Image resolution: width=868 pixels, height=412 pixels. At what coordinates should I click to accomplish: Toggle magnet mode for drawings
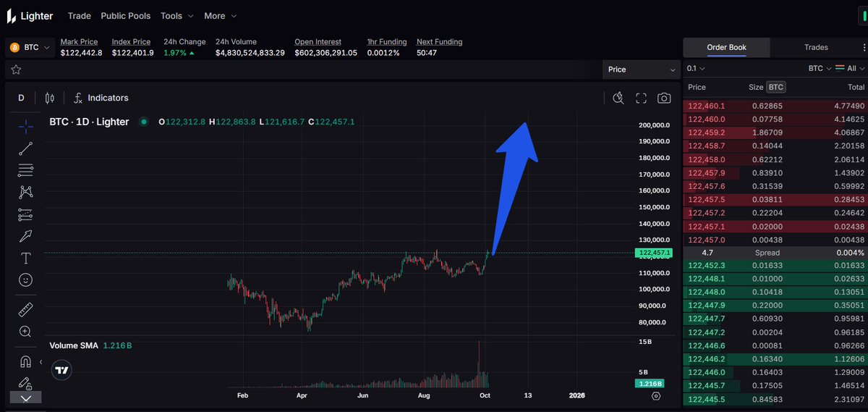pos(25,361)
